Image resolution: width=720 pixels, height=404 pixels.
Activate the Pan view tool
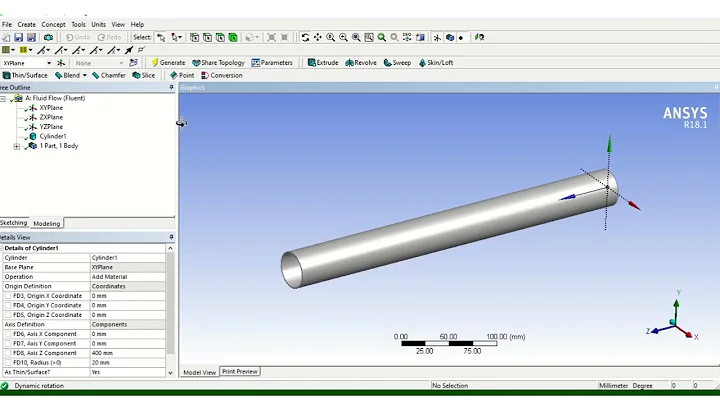tap(318, 37)
